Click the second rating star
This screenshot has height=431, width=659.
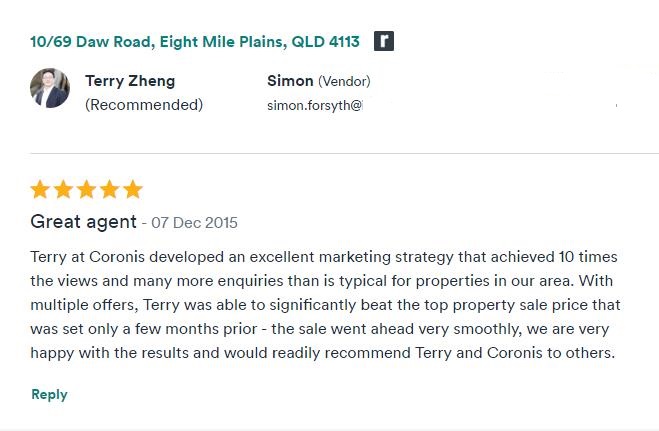coord(63,189)
